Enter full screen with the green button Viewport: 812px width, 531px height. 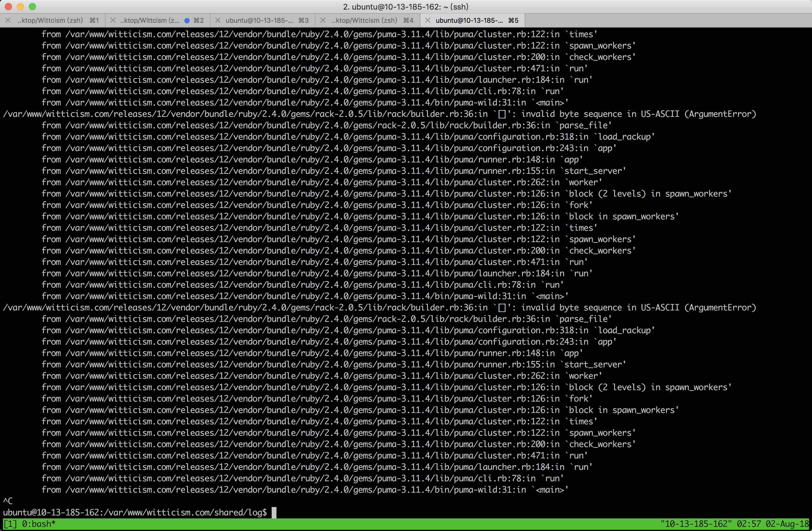[x=32, y=7]
